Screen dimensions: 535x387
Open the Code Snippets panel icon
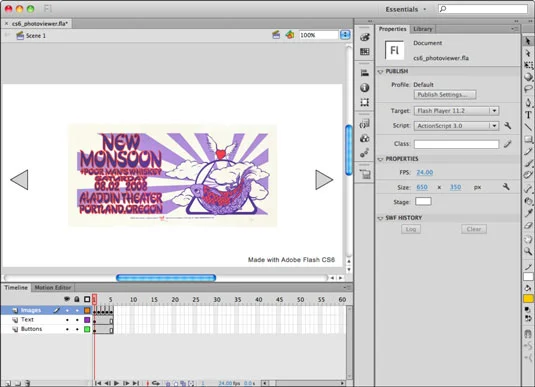point(365,124)
